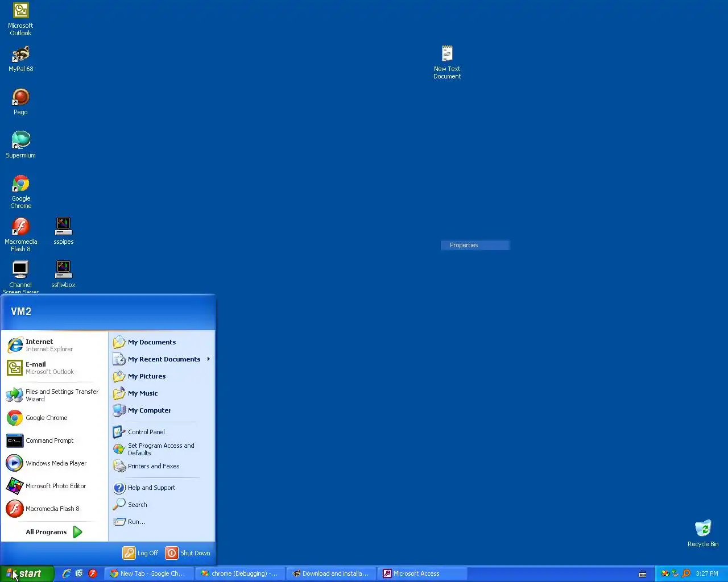Click the 3:27 PM taskbar clock
Viewport: 728px width, 582px height.
coord(707,573)
